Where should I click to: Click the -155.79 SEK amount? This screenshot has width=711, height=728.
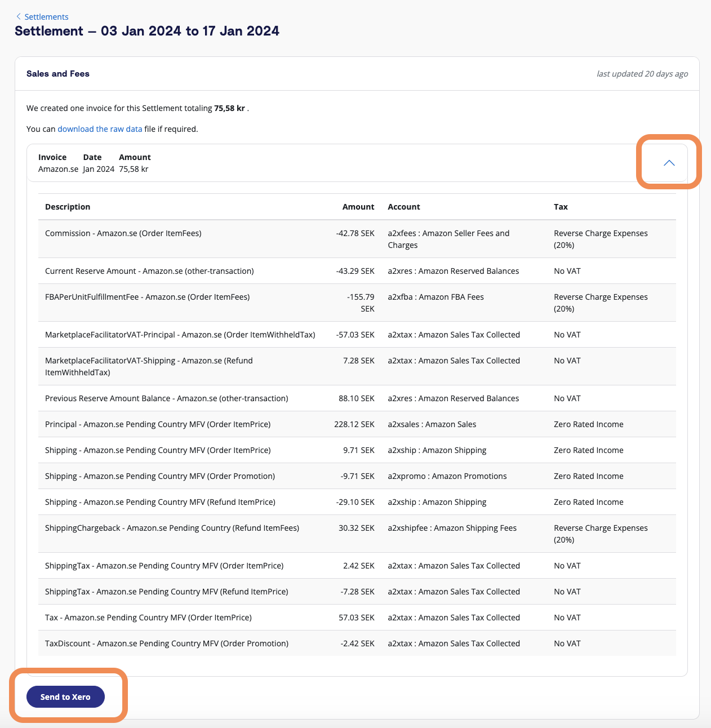point(361,303)
